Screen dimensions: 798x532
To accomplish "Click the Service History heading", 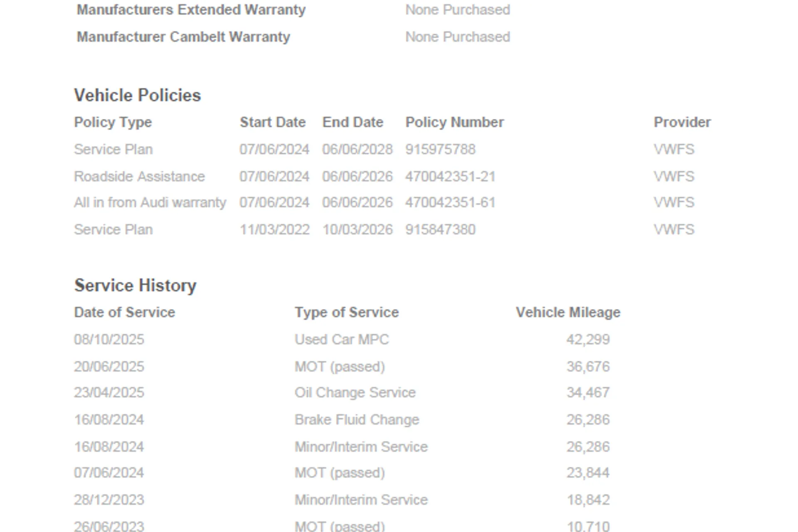I will [135, 286].
